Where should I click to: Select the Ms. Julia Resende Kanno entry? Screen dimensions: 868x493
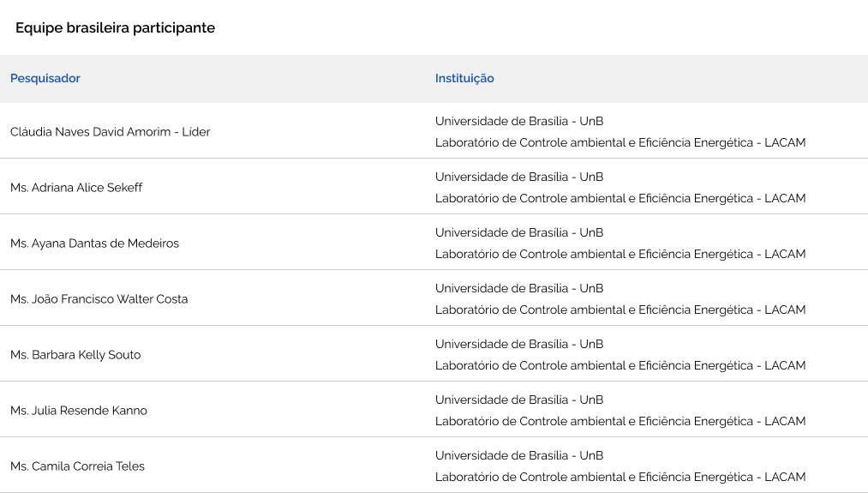79,411
